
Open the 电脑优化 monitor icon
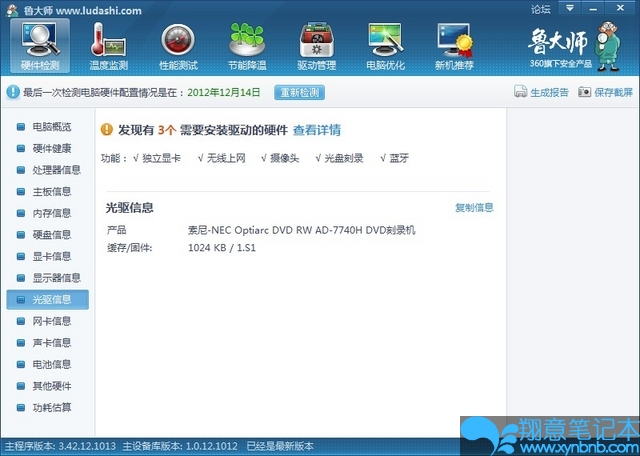[386, 46]
